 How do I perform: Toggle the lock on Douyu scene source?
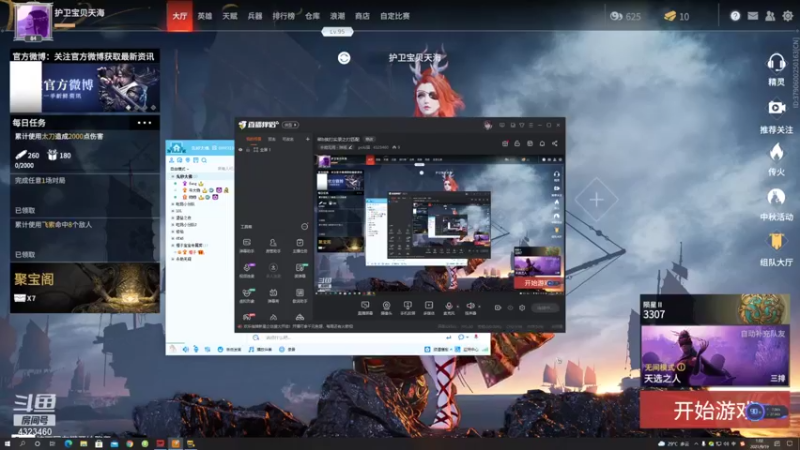coord(248,150)
